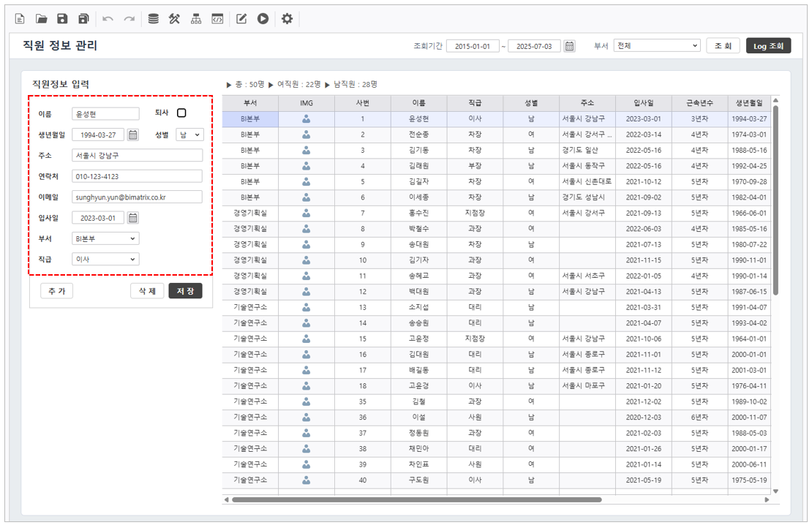
Task: Expand the 직급 dropdown showing 이사
Action: (x=105, y=259)
